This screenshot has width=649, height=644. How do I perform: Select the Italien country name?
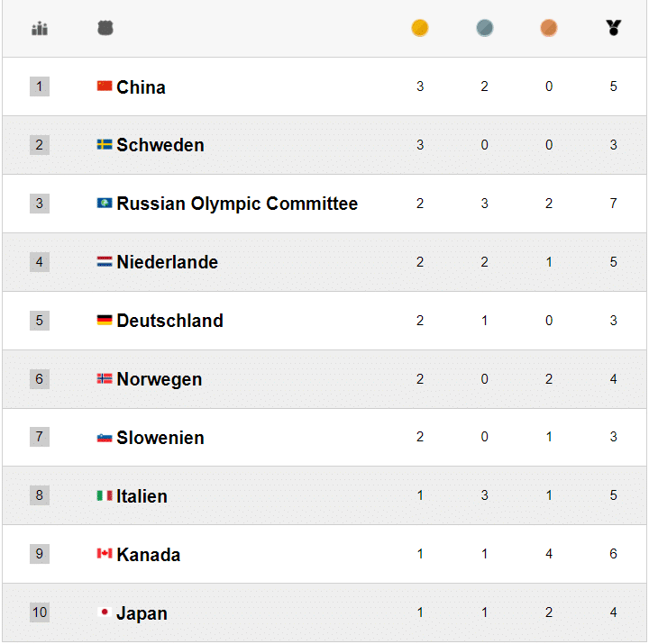point(142,496)
